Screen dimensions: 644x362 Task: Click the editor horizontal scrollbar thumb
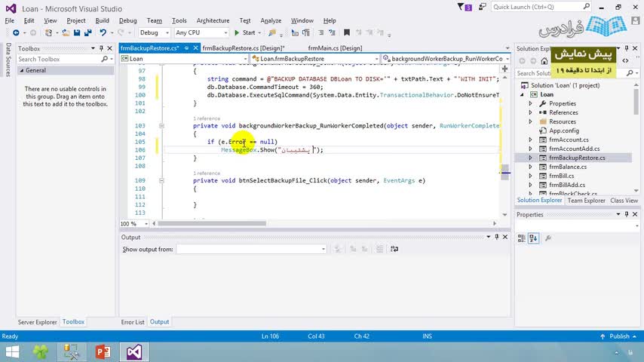click(x=212, y=223)
